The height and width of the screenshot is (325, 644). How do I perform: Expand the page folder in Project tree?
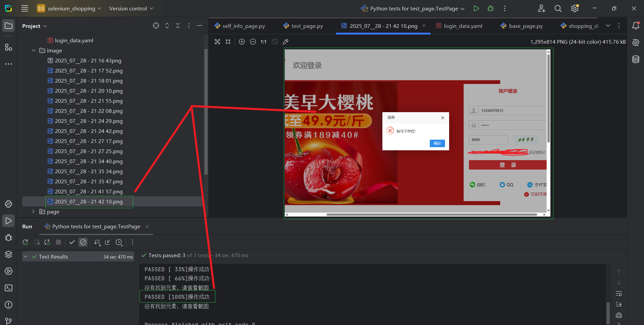pos(33,212)
